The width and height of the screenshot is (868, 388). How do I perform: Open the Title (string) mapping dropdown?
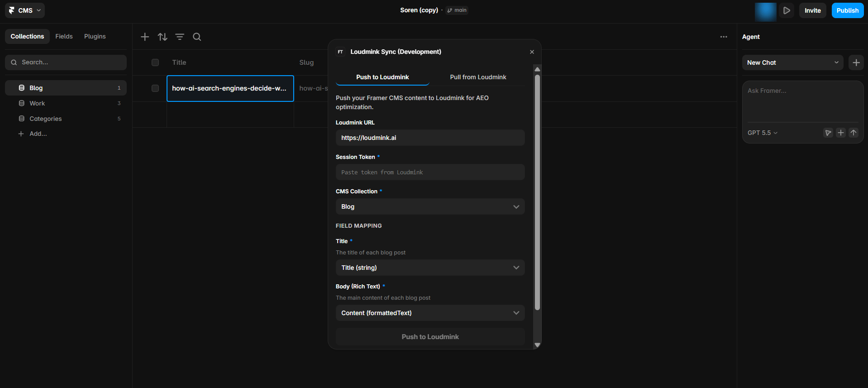click(430, 268)
